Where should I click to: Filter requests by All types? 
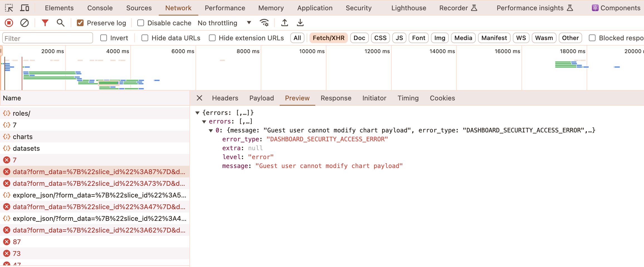click(297, 38)
